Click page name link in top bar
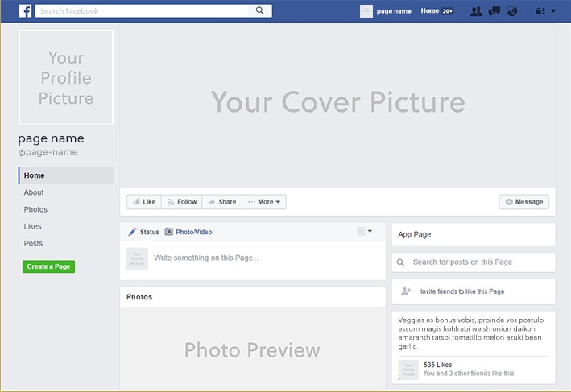571x392 pixels. (394, 11)
